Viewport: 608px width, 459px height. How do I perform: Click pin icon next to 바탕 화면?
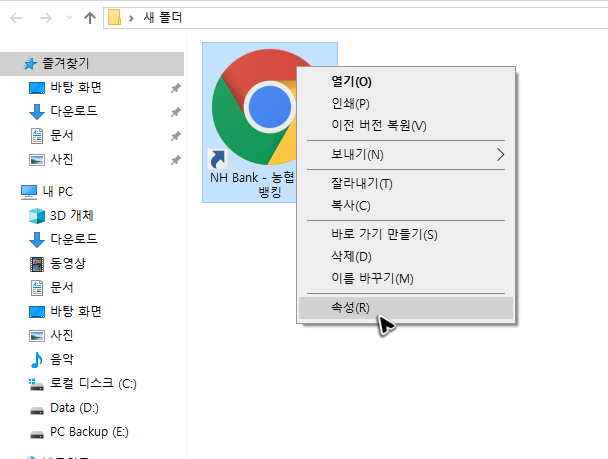pyautogui.click(x=176, y=88)
